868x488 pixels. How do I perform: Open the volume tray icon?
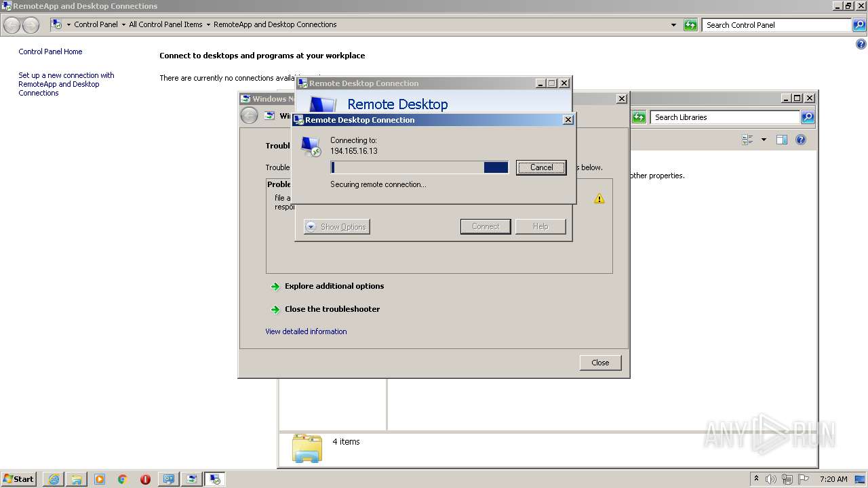(x=771, y=479)
